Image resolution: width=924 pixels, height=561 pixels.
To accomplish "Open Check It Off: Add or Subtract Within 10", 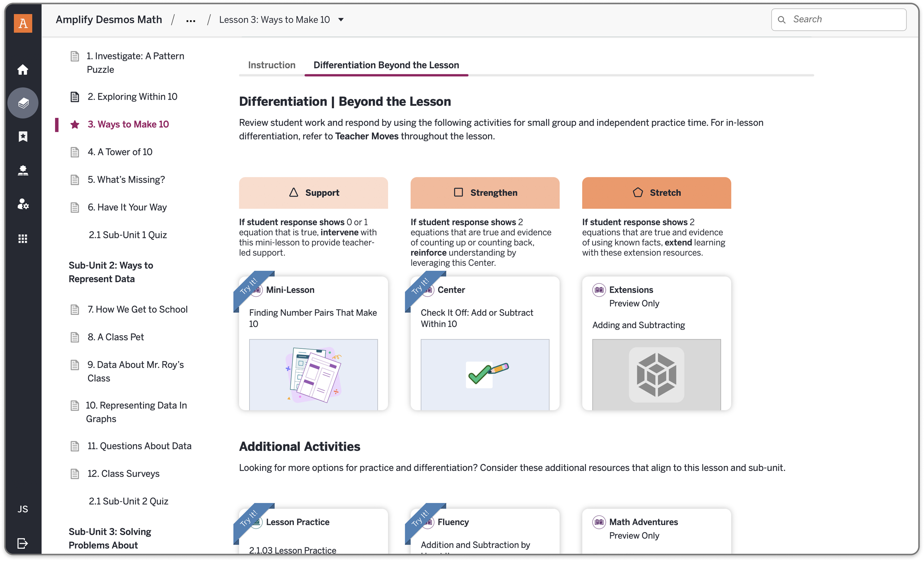I will pos(477,318).
